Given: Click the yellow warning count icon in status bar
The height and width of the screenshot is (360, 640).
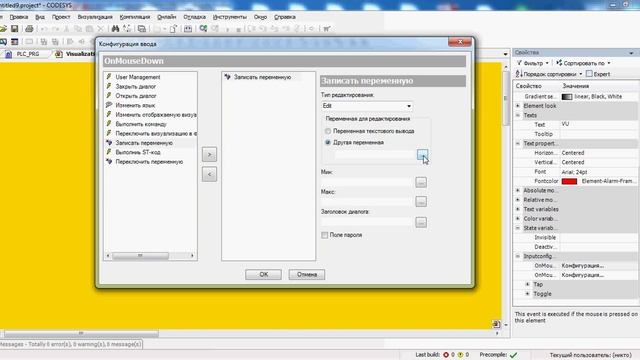Looking at the screenshot, I should coord(460,355).
